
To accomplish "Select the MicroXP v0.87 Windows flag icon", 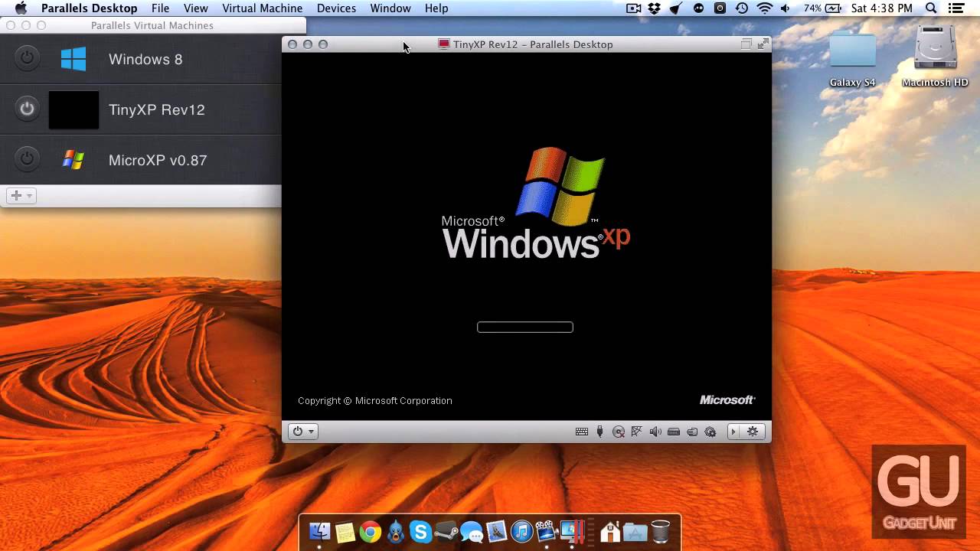I will click(x=73, y=160).
